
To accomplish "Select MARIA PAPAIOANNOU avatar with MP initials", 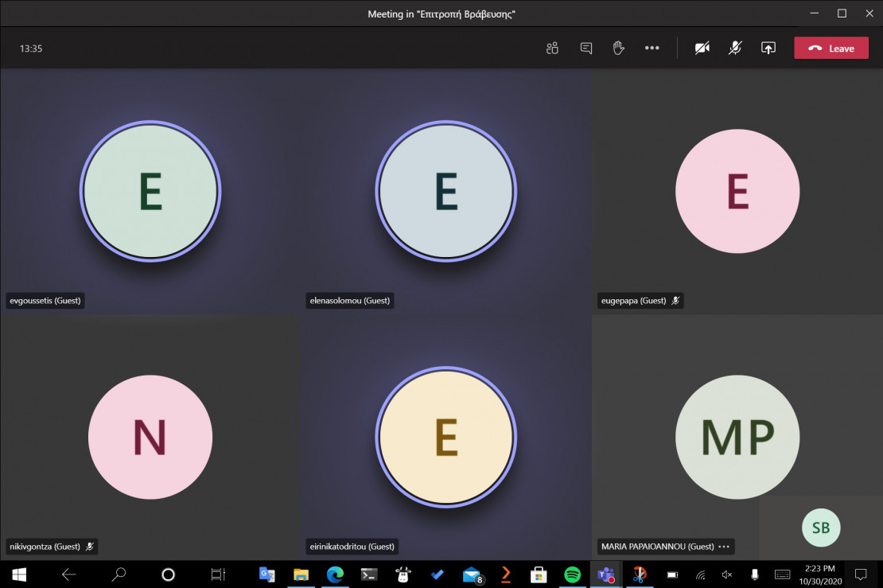I will click(737, 437).
